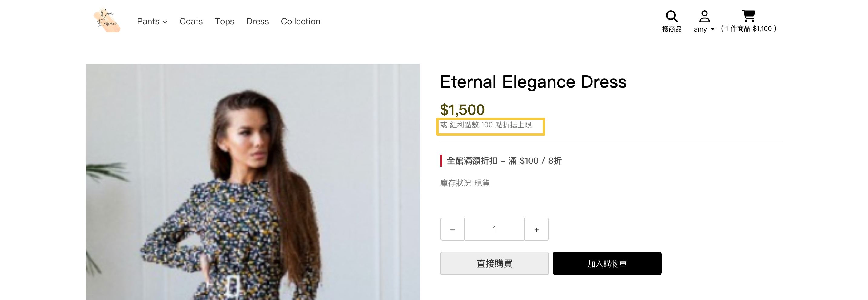Open search with the magnifier icon
Viewport: 868px width, 300px height.
pyautogui.click(x=671, y=16)
